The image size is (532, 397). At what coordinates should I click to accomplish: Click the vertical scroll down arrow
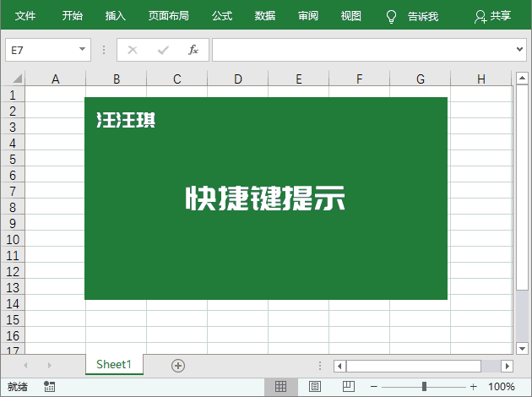click(522, 348)
